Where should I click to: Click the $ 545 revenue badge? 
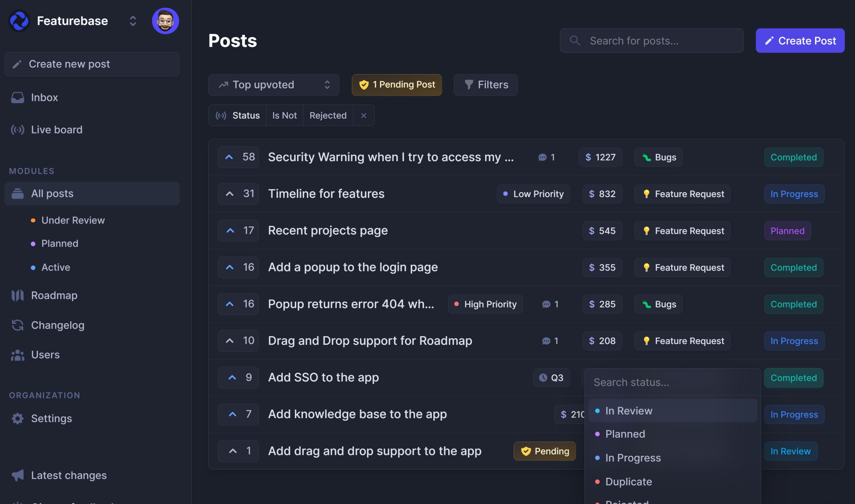602,231
